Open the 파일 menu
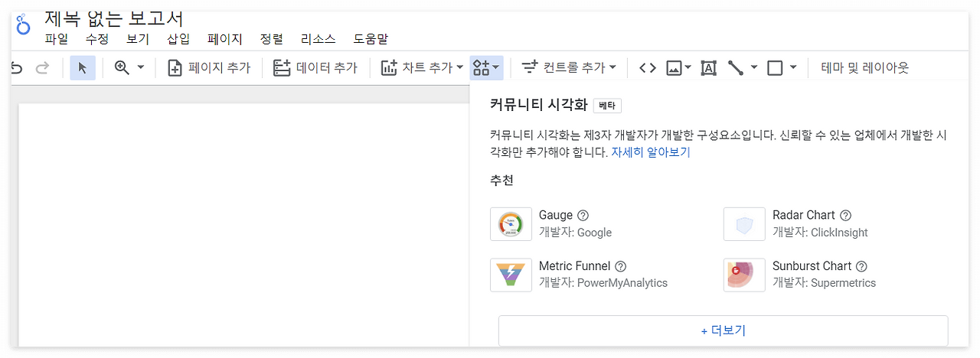Screen dimensions: 980x358 point(57,39)
